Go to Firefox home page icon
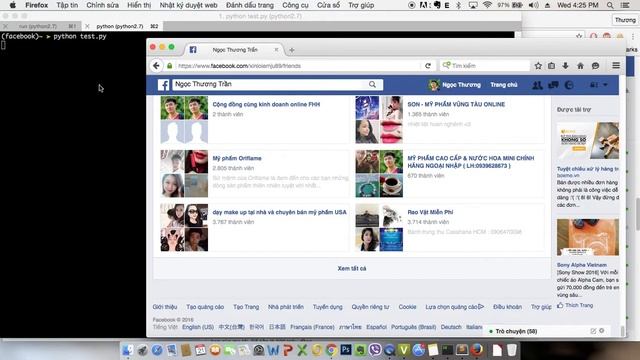This screenshot has height=360, width=640. coord(580,66)
